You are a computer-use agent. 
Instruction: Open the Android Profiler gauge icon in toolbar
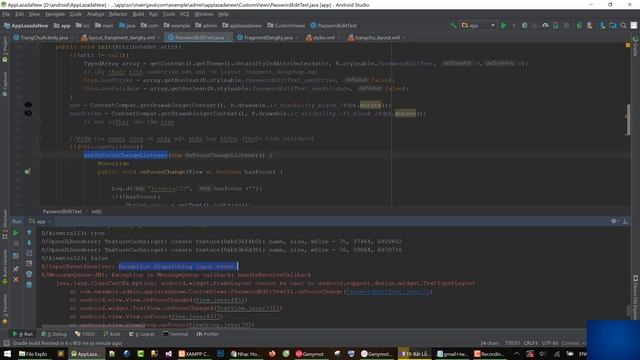[x=546, y=25]
